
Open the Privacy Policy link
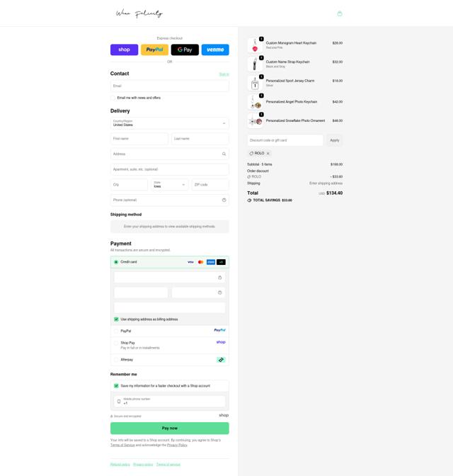pyautogui.click(x=177, y=445)
